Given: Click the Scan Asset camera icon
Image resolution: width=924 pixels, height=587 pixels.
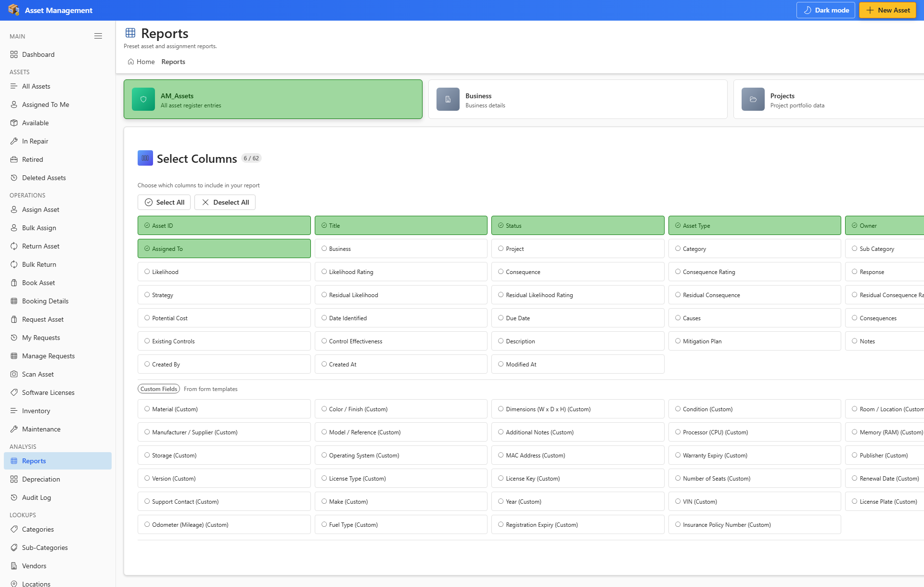Looking at the screenshot, I should [x=14, y=374].
